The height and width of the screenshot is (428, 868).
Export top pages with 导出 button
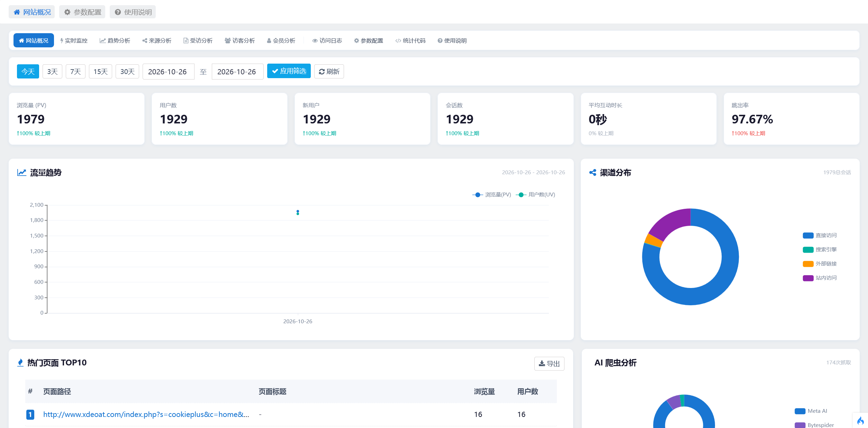549,364
